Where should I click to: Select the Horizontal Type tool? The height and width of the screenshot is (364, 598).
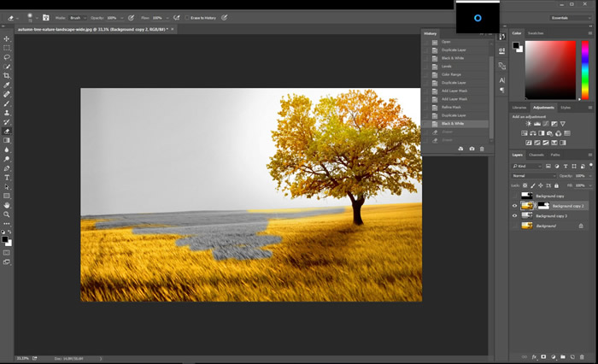coord(7,178)
